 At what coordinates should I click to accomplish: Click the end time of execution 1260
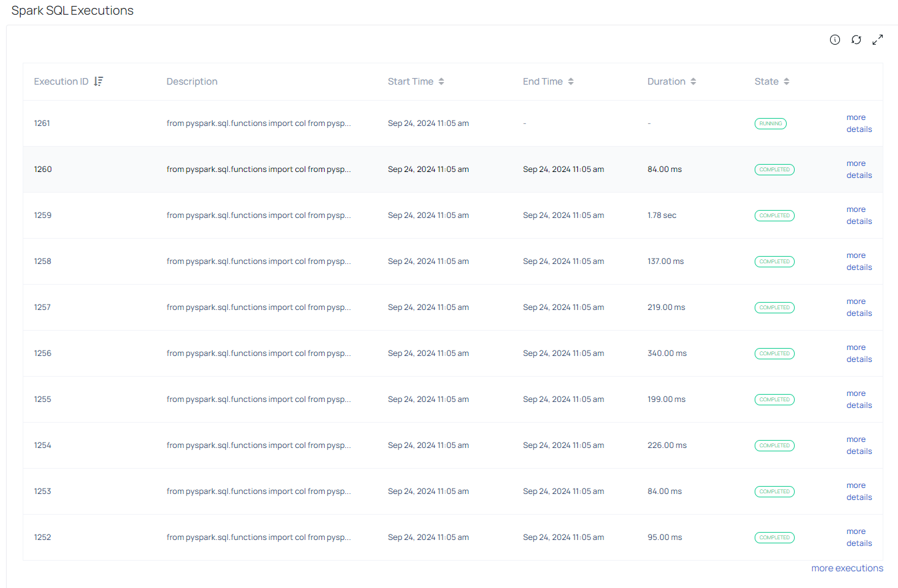pyautogui.click(x=563, y=169)
